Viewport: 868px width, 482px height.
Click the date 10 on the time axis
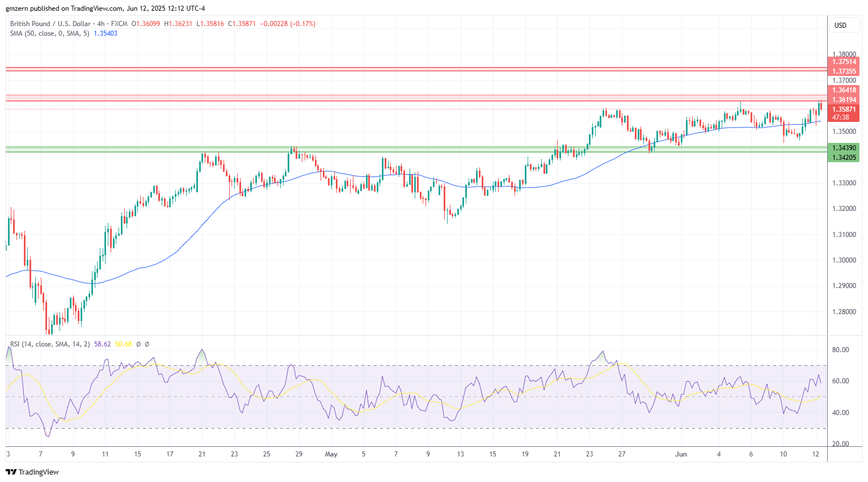point(783,454)
